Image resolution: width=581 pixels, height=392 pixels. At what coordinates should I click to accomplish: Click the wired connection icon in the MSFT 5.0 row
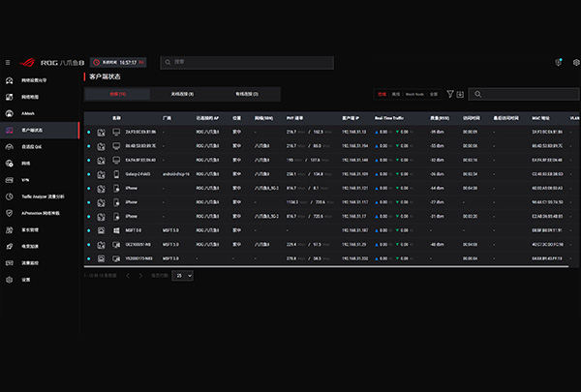click(101, 230)
